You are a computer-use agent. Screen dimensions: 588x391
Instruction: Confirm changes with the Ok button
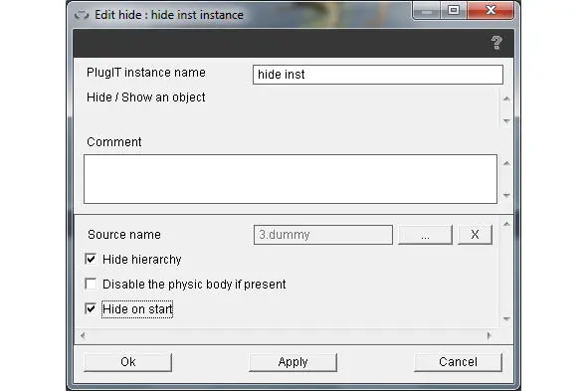[128, 362]
